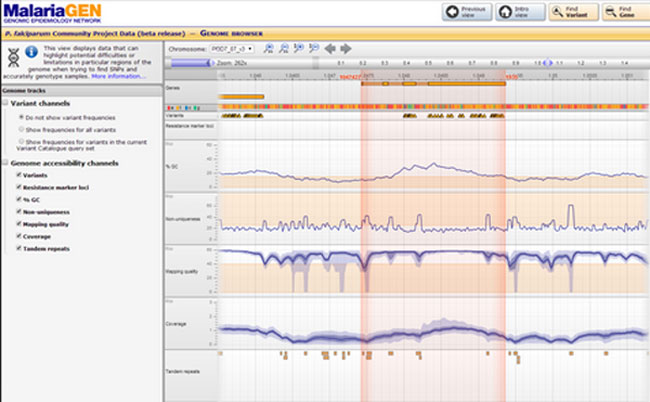Toggle the Mapping quality checkbox
The width and height of the screenshot is (650, 402).
point(21,223)
